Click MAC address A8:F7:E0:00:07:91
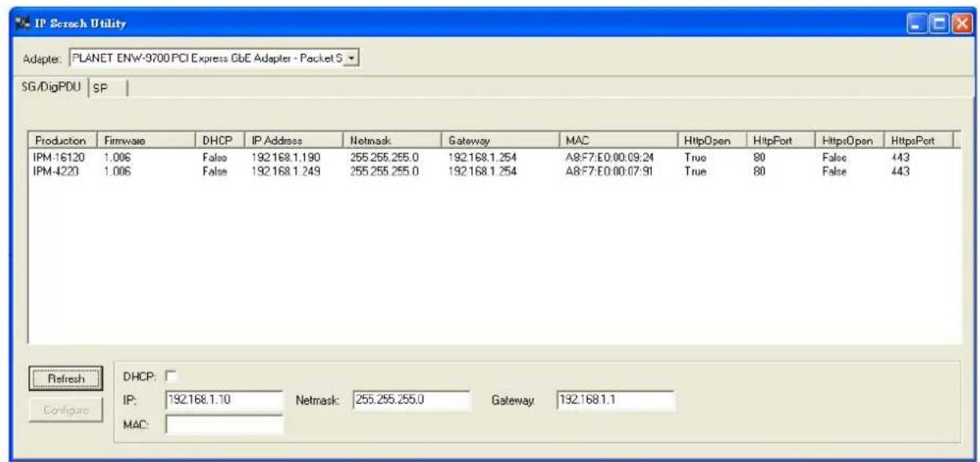This screenshot has width=980, height=462. [610, 169]
